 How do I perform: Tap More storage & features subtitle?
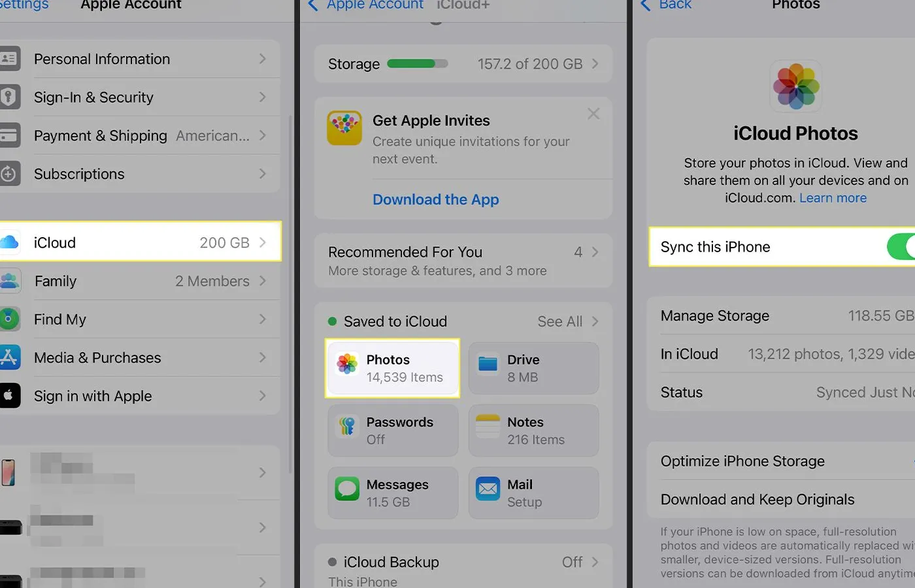click(437, 270)
